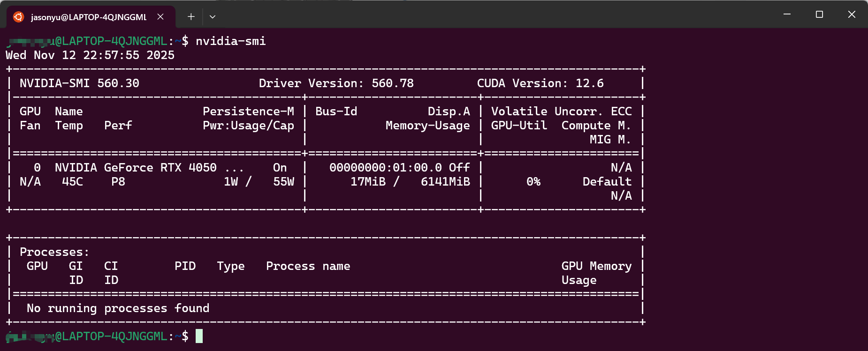This screenshot has height=351, width=868.
Task: Click the No running processes found line
Action: [118, 308]
